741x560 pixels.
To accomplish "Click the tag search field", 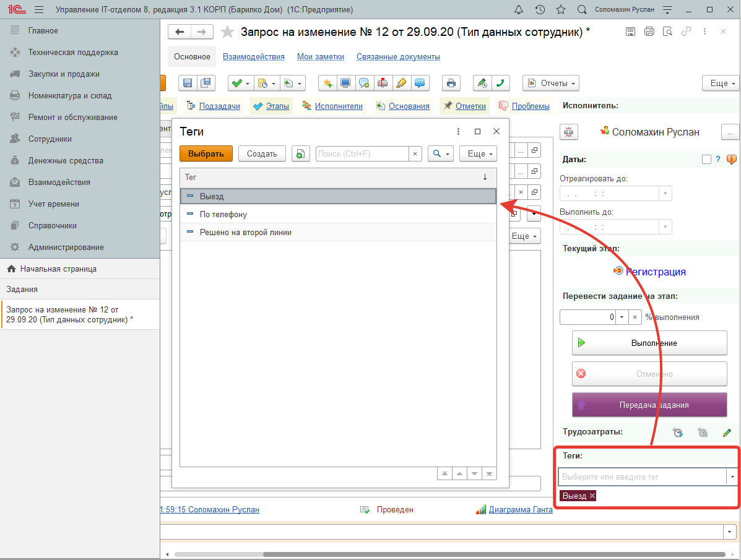I will coord(362,153).
